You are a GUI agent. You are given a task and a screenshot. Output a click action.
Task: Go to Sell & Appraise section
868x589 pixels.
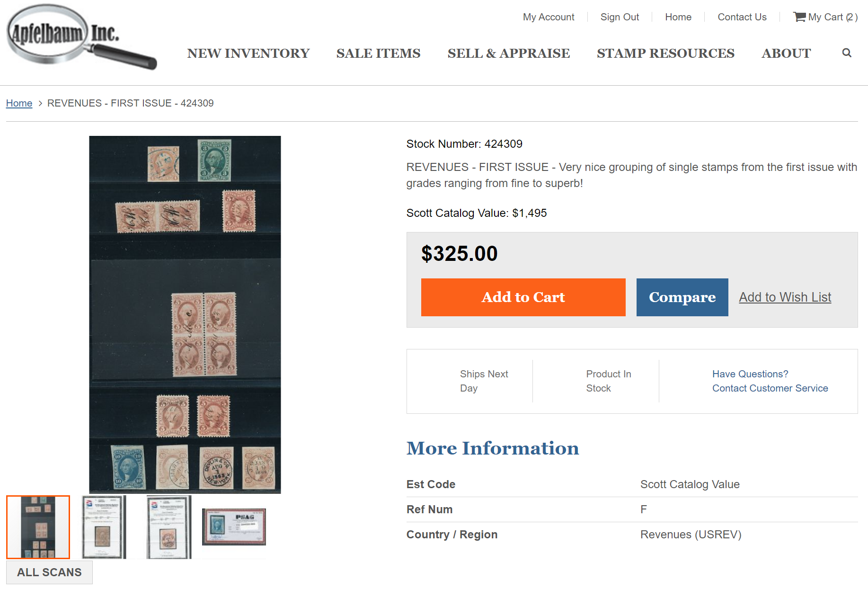508,54
